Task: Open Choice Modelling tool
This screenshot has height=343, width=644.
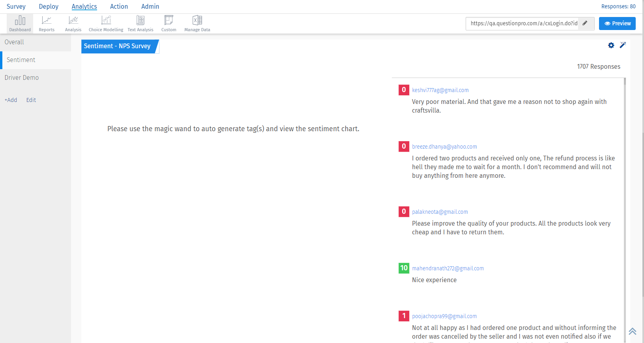Action: click(106, 23)
